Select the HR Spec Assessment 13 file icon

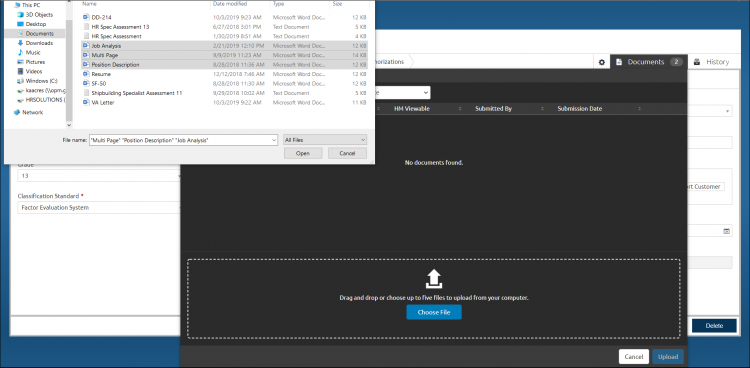pyautogui.click(x=86, y=27)
